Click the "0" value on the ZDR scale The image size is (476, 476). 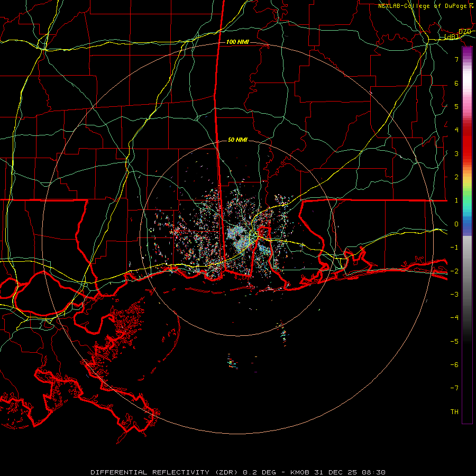click(456, 224)
